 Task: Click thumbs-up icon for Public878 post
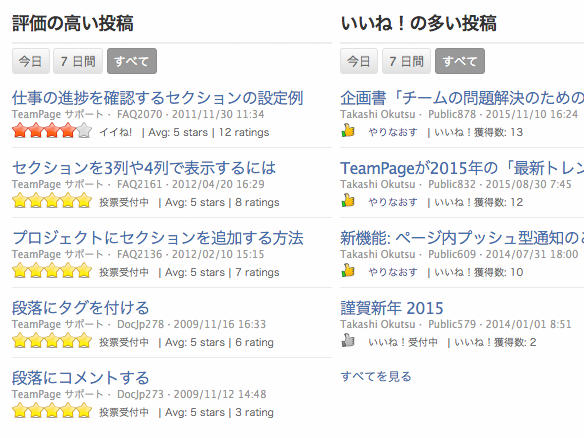348,131
